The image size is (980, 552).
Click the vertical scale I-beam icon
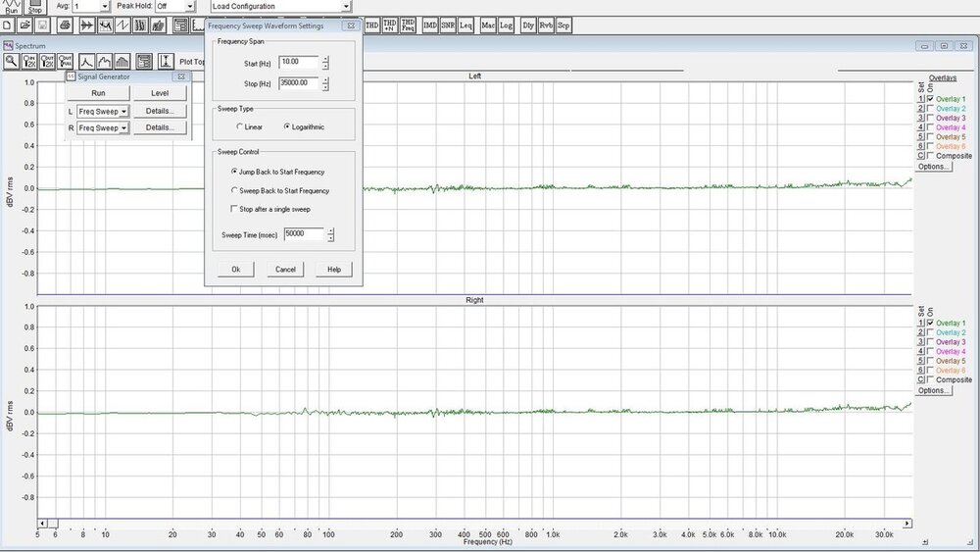(166, 61)
